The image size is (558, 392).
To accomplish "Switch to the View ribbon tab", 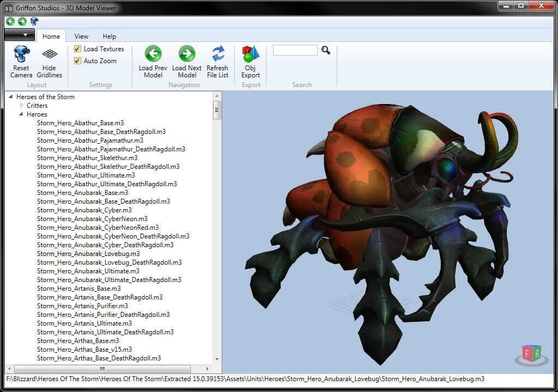I will coord(81,36).
